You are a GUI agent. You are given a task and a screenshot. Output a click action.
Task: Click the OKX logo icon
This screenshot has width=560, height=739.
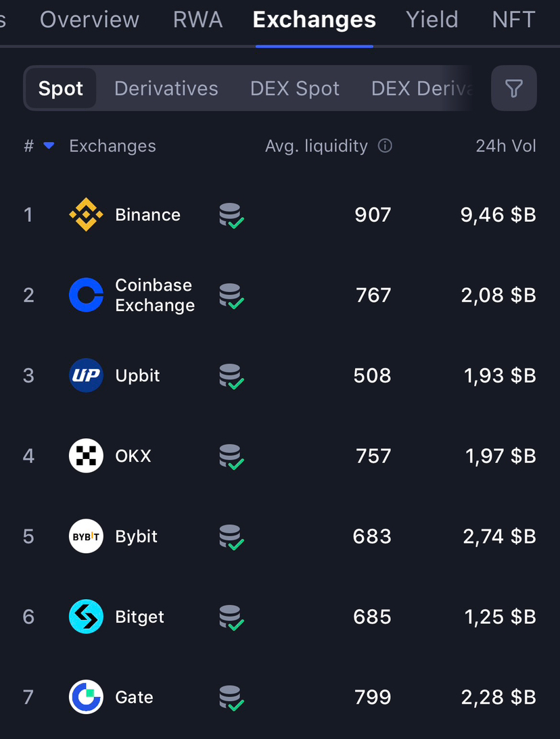pos(86,456)
